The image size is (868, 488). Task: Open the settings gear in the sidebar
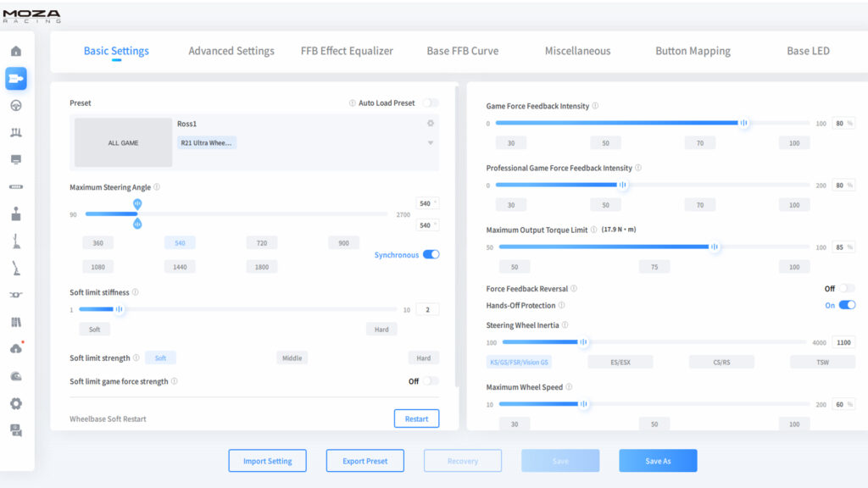coord(17,402)
